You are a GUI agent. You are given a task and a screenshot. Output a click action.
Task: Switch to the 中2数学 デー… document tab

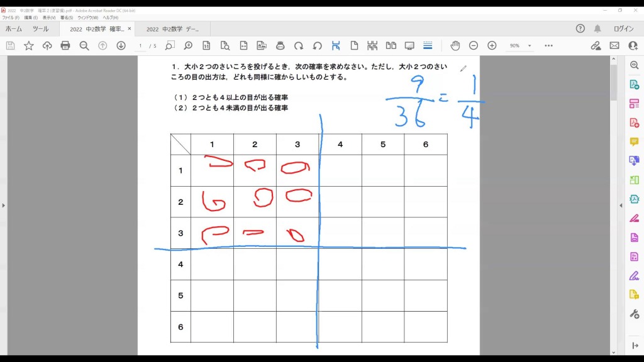click(x=171, y=29)
